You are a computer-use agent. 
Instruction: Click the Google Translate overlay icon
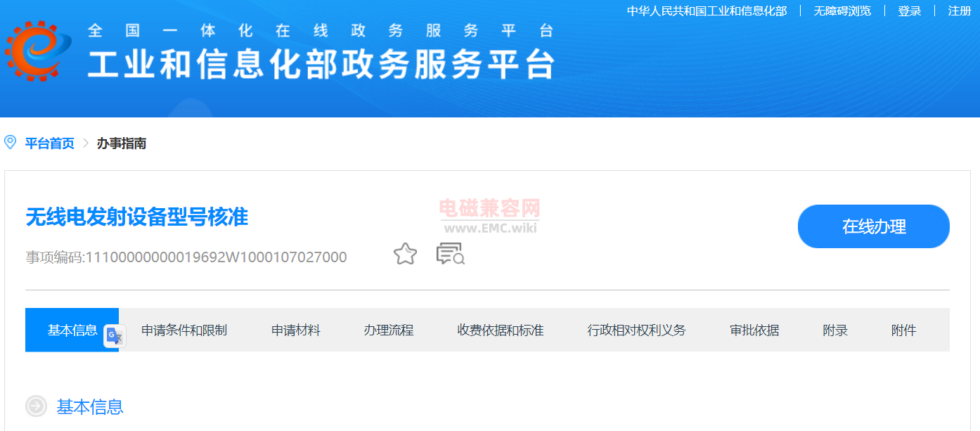click(115, 337)
